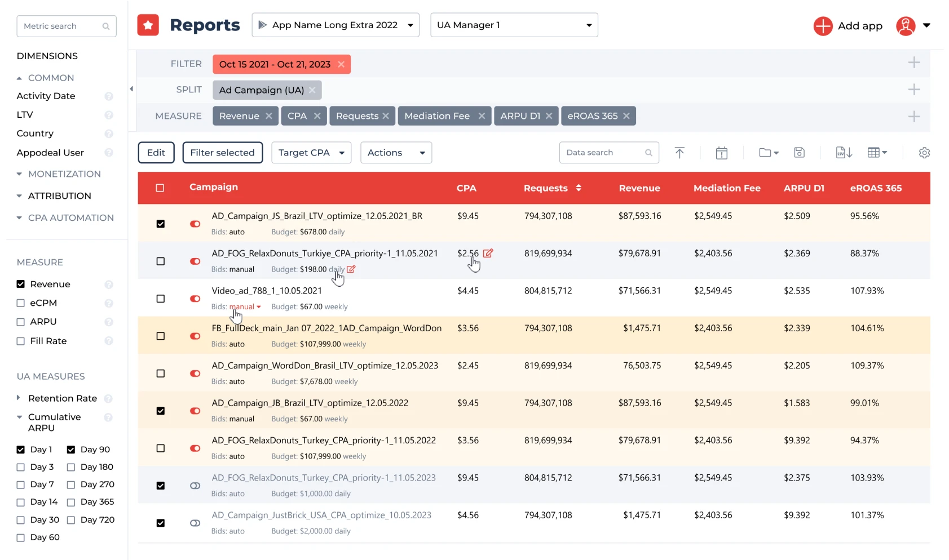Check the eCPM measure checkbox
949x560 pixels.
(x=21, y=303)
